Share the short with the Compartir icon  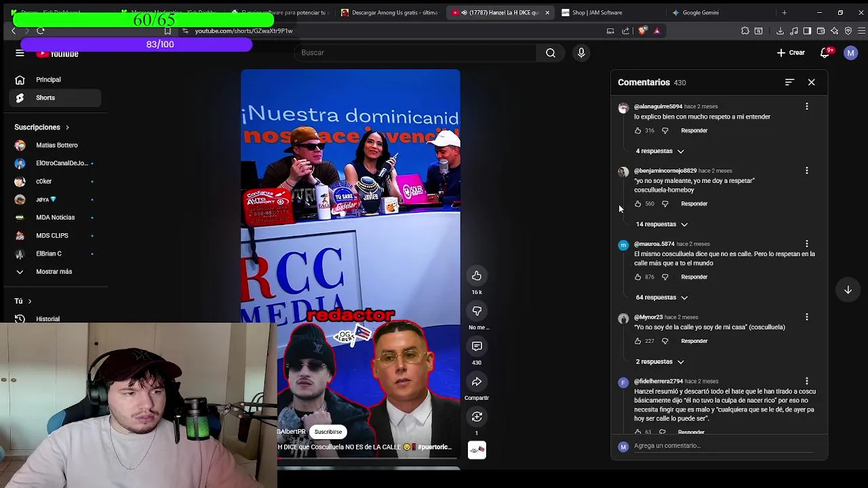tap(477, 382)
